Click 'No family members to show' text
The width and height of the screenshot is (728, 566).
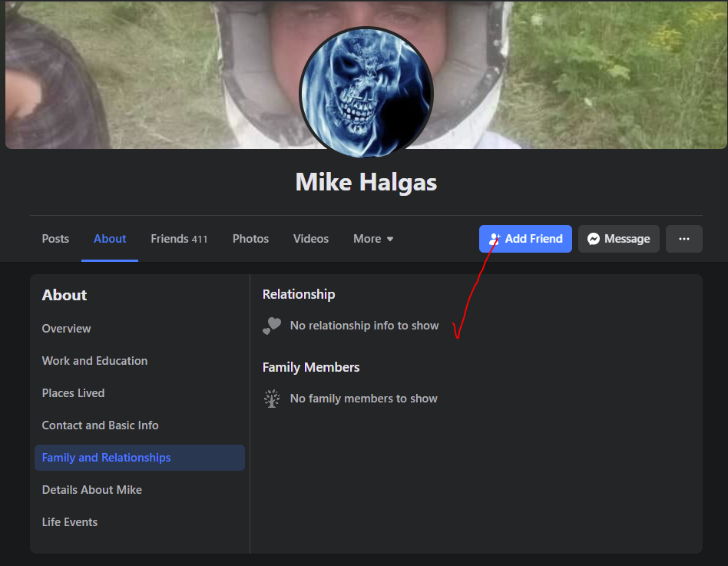[x=363, y=399]
